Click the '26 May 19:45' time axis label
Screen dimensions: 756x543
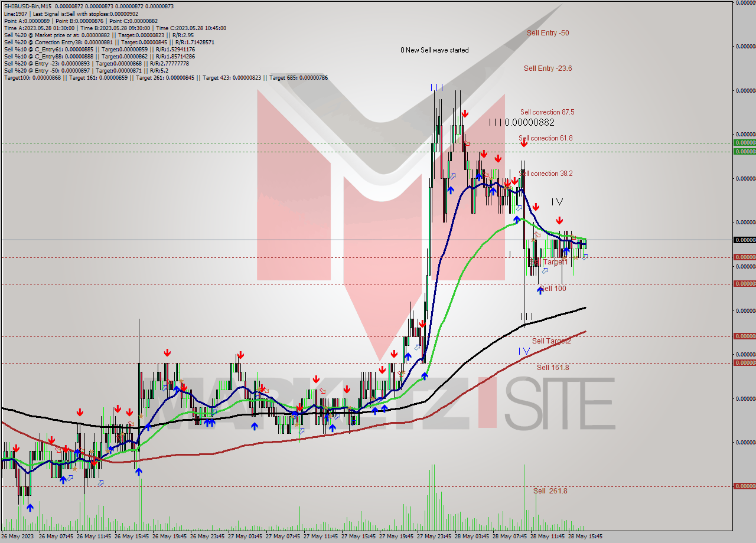tap(170, 537)
